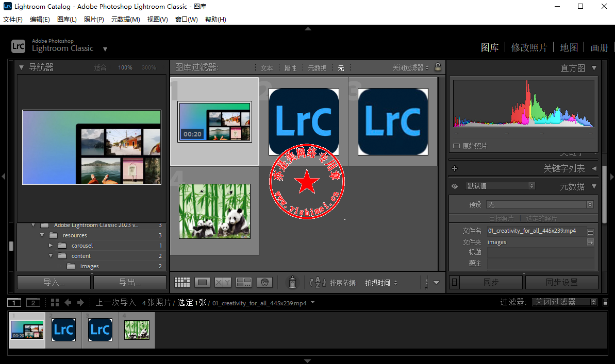Click the right panel scrollbar
615x364 pixels.
(604, 195)
